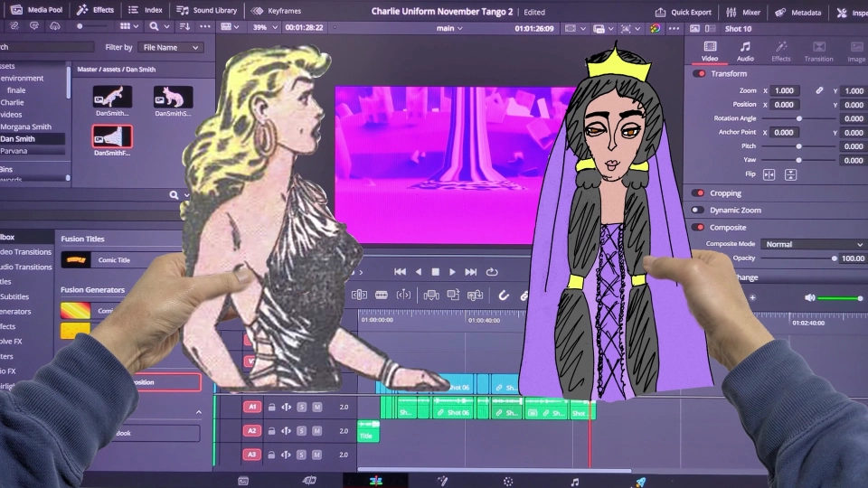This screenshot has width=868, height=488.
Task: Click the Inspector volume slider
Action: [840, 298]
